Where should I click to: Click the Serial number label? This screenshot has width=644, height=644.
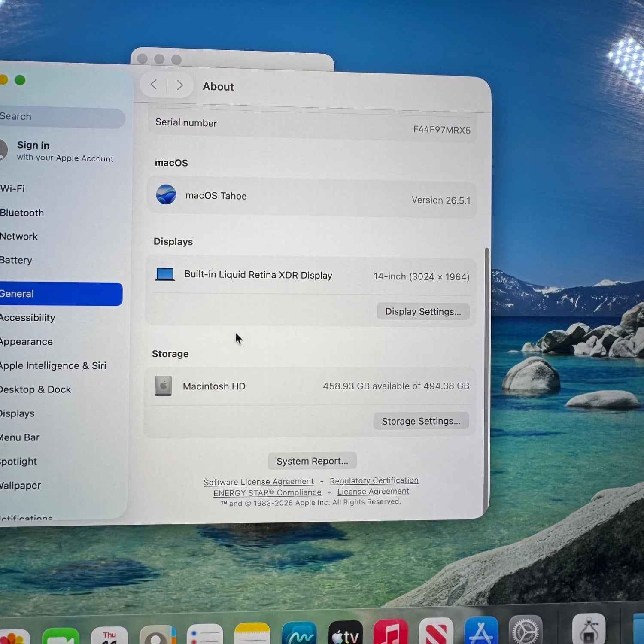pyautogui.click(x=186, y=122)
